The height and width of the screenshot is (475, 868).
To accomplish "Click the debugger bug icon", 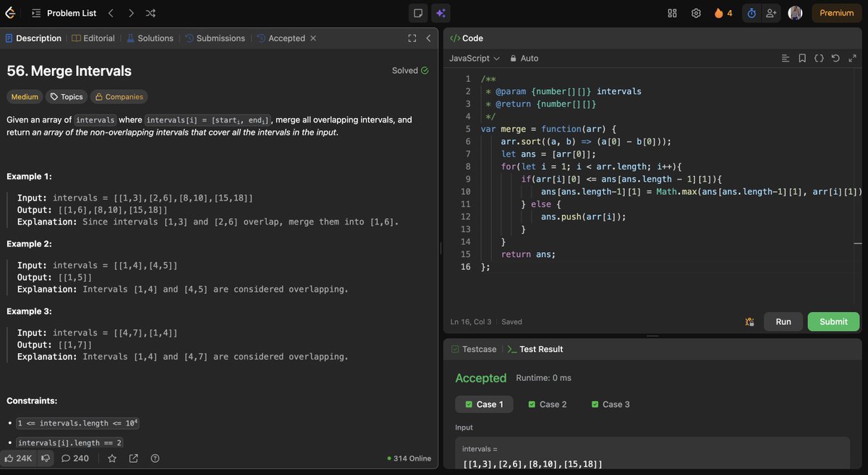I will (749, 321).
